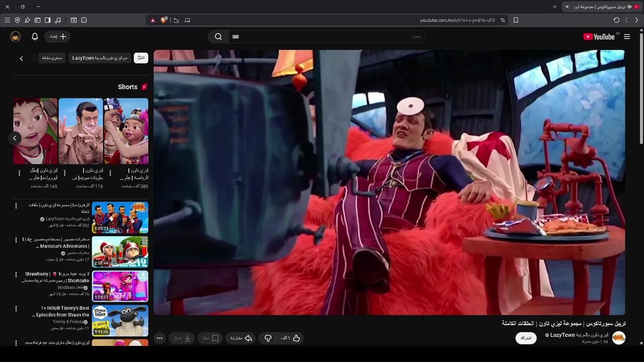Open more actions three-dot button under video
This screenshot has width=644, height=362.
point(159,338)
